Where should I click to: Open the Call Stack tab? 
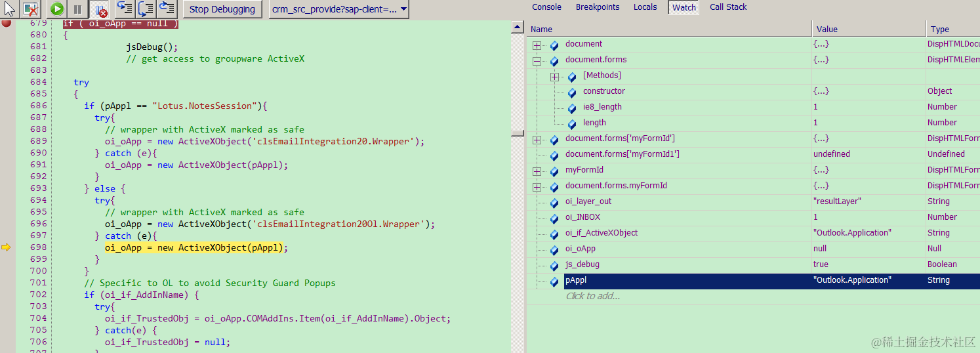click(728, 7)
